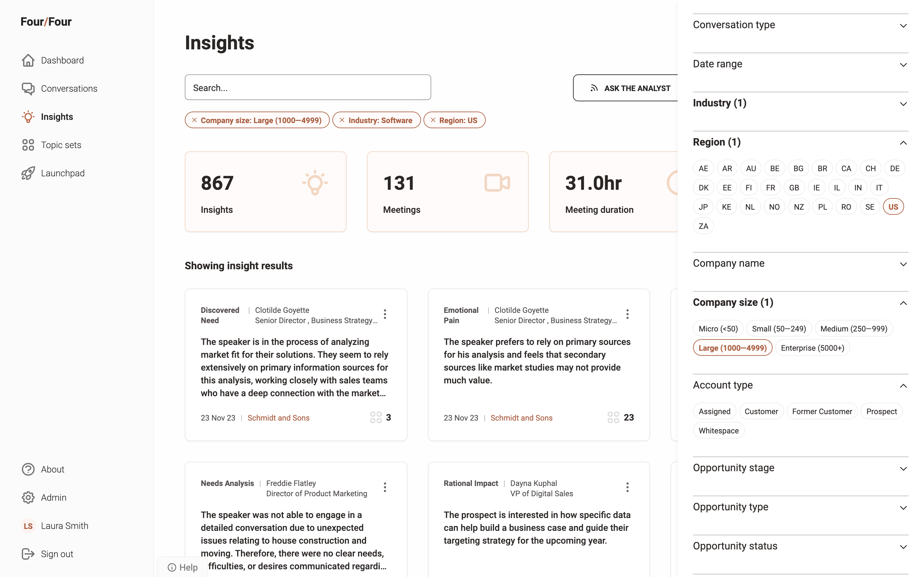
Task: Open options menu on Needs Analysis card
Action: pos(385,487)
